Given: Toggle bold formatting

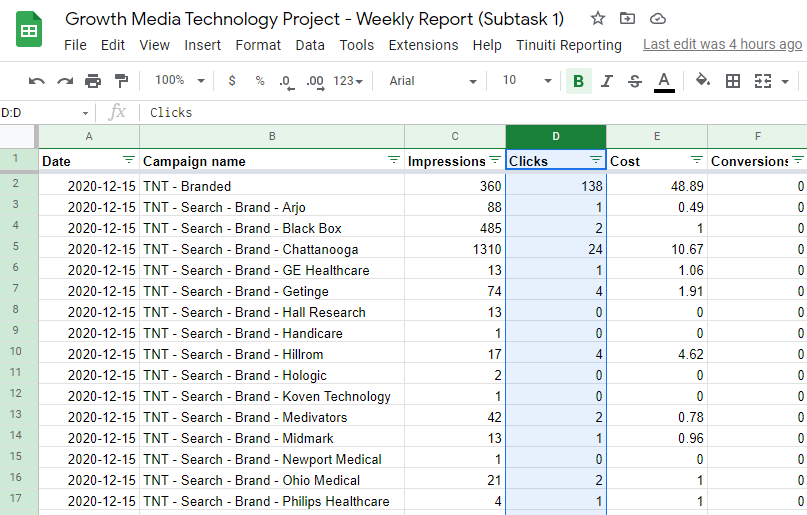Looking at the screenshot, I should pos(578,81).
